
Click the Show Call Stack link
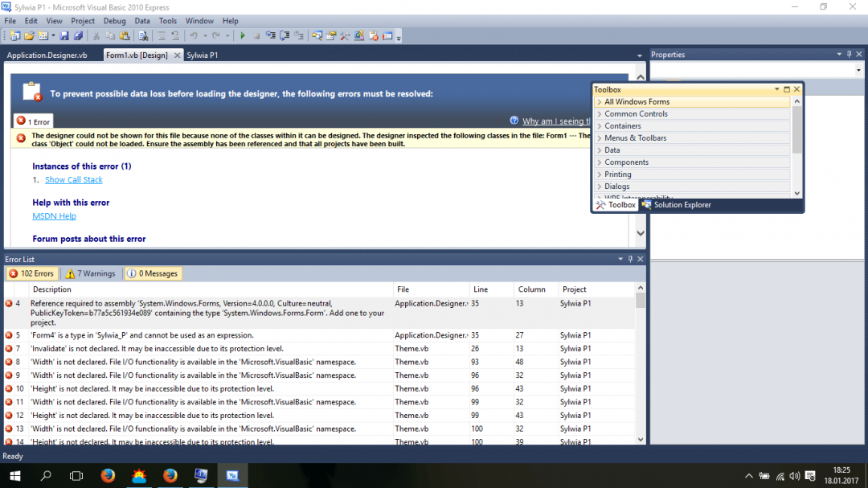coord(74,180)
